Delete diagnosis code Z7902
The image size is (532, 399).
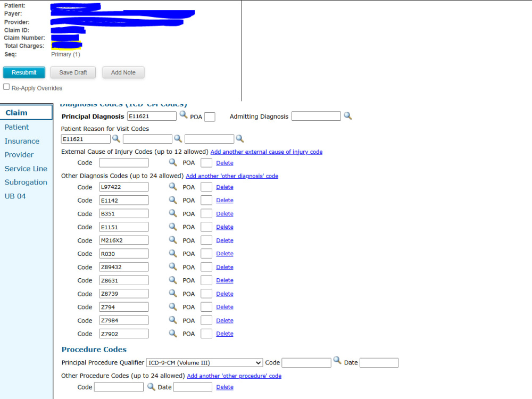(225, 334)
